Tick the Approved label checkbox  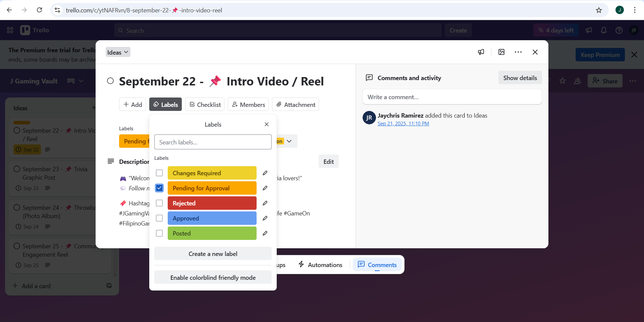click(x=159, y=218)
